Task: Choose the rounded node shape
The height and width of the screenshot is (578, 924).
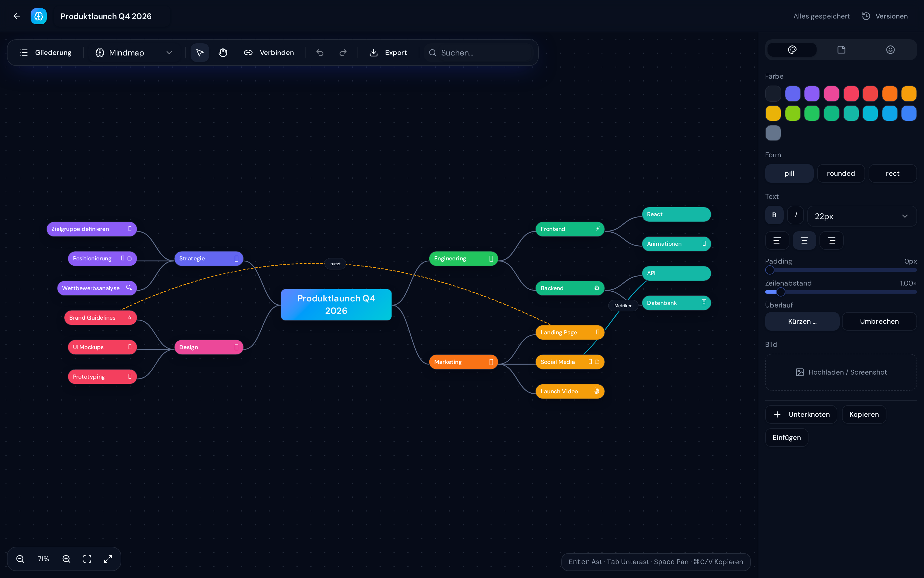Action: [841, 174]
